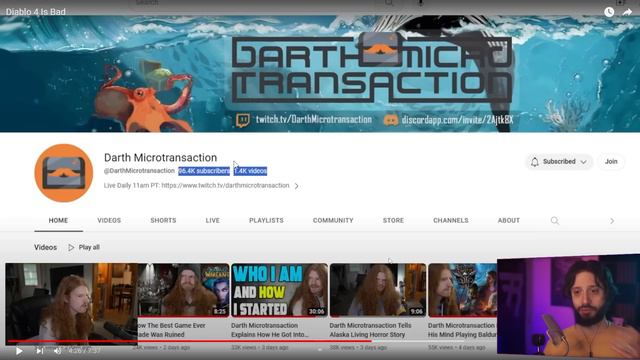The width and height of the screenshot is (640, 360).
Task: Switch to the VIDEOS tab
Action: click(x=109, y=220)
